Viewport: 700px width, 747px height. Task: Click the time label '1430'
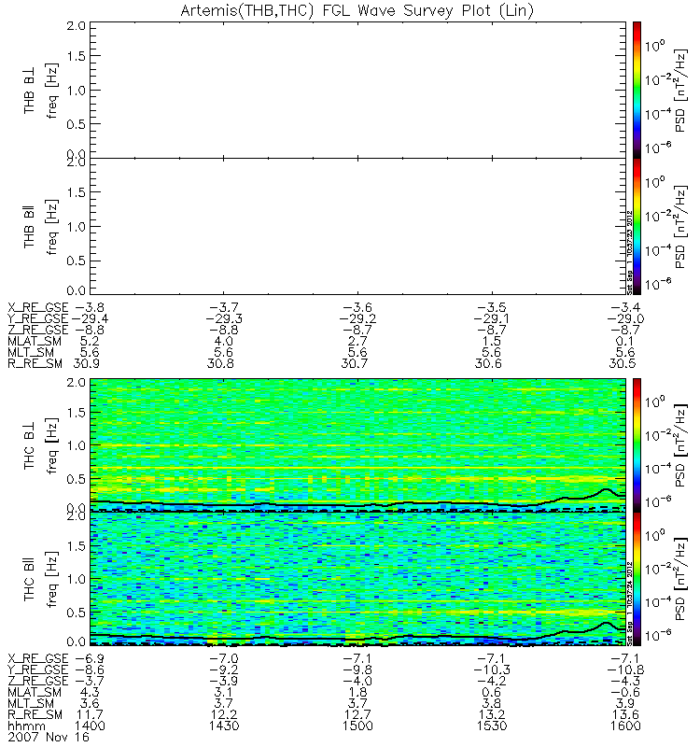[x=224, y=726]
